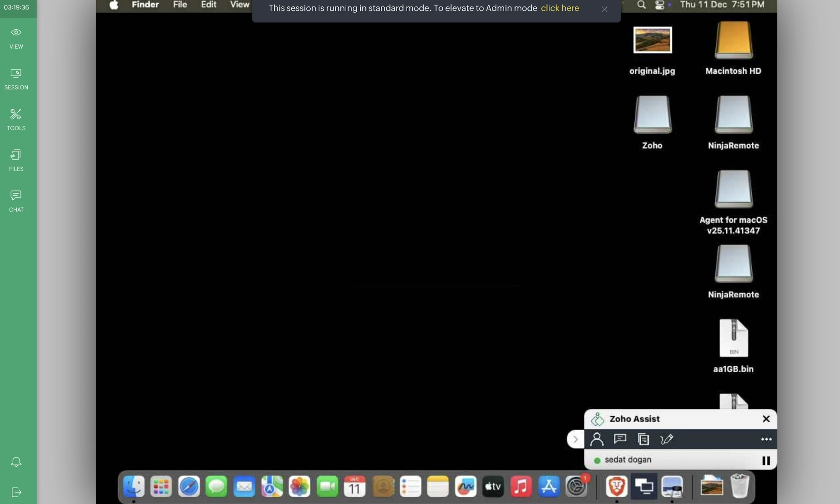Open the FILES transfer panel
The image size is (840, 504).
(x=16, y=161)
